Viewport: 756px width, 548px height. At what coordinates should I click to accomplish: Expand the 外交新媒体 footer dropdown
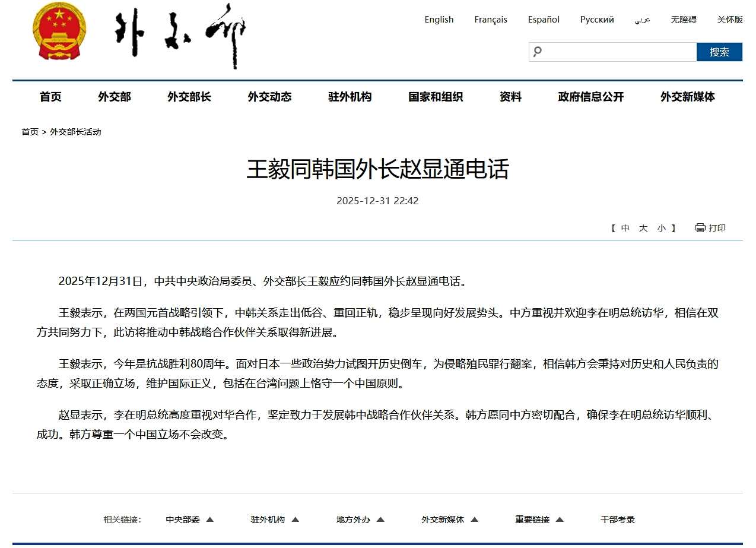pos(474,520)
